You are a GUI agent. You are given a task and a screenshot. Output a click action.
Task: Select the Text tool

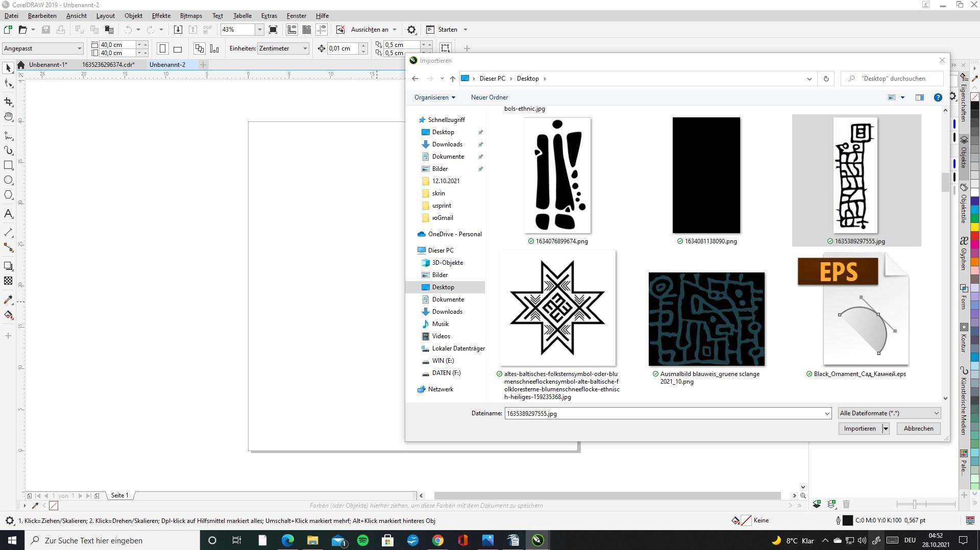point(8,214)
